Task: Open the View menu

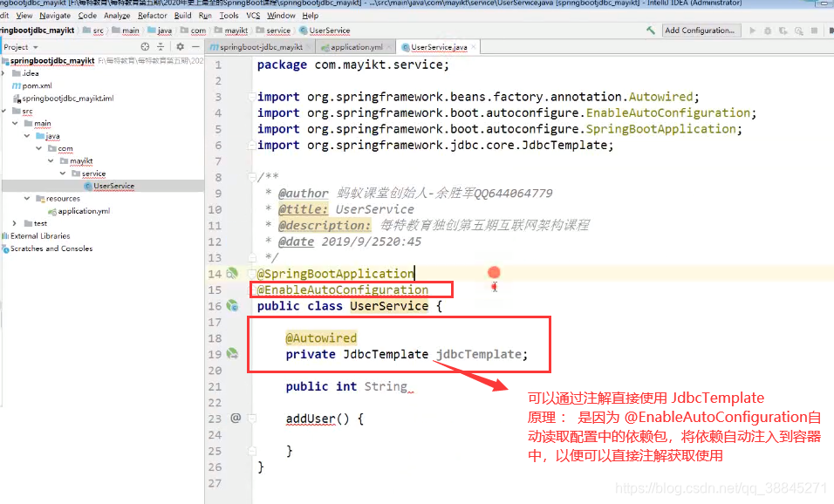Action: [24, 16]
